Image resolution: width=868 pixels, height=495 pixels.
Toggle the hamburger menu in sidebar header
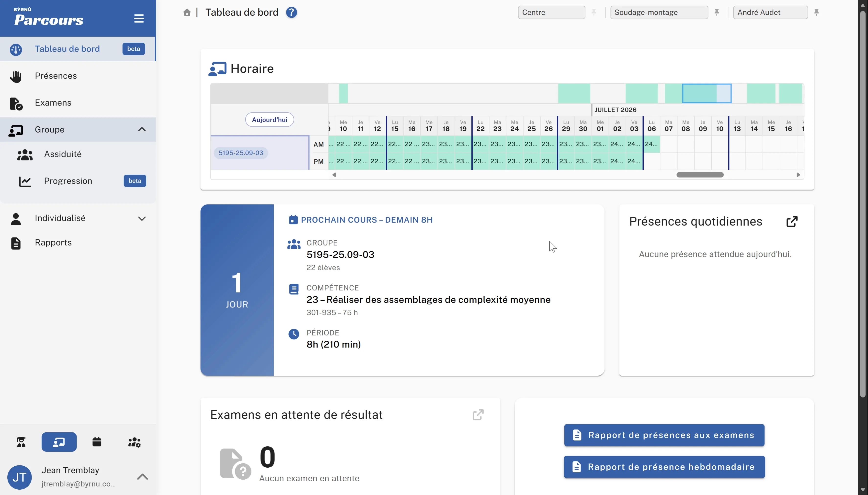139,18
